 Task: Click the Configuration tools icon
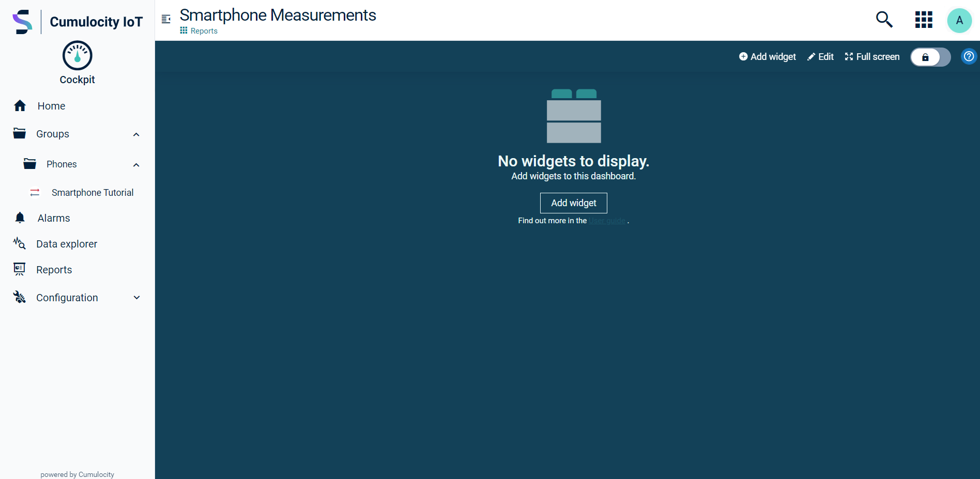[x=20, y=297]
